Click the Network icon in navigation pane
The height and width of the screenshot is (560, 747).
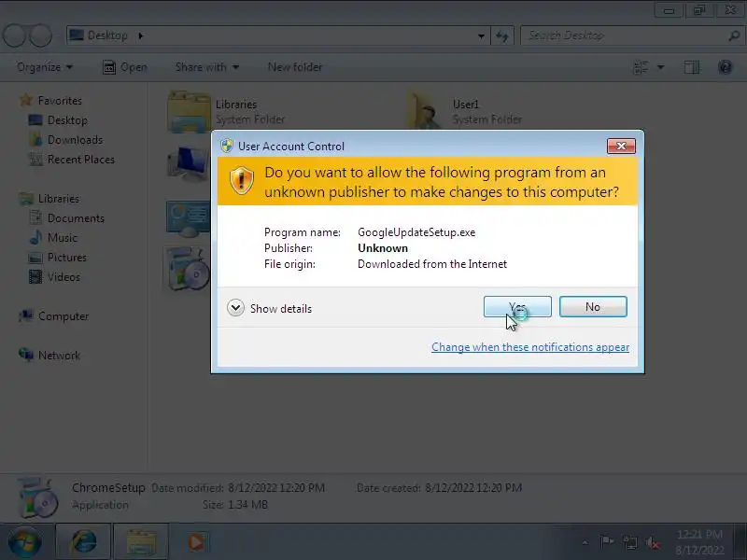coord(26,355)
